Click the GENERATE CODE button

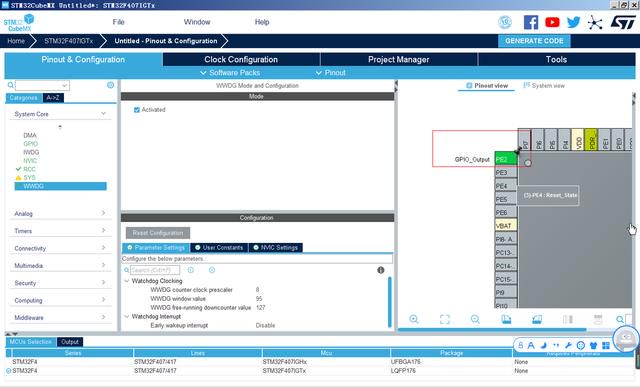(534, 41)
